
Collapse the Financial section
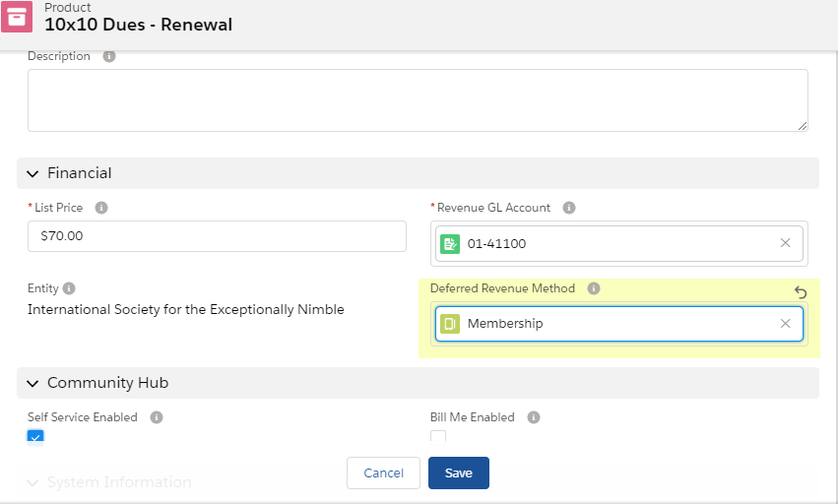click(x=33, y=173)
